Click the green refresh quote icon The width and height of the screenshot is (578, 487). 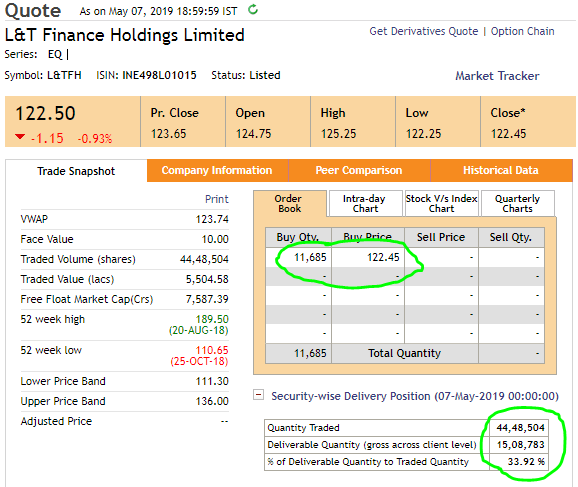coord(253,9)
